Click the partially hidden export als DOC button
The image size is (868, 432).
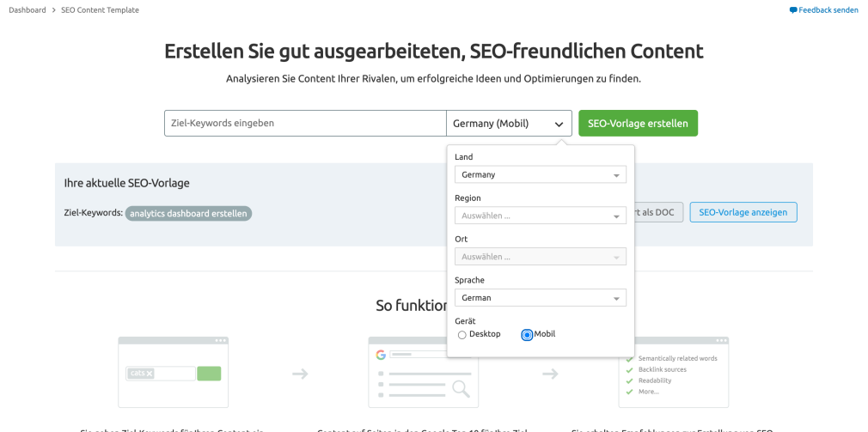coord(659,212)
